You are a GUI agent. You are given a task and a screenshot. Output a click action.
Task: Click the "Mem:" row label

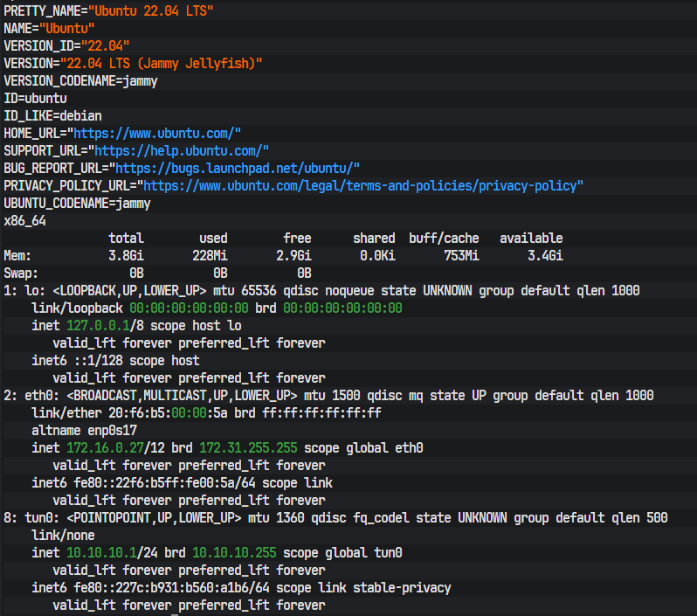(17, 256)
